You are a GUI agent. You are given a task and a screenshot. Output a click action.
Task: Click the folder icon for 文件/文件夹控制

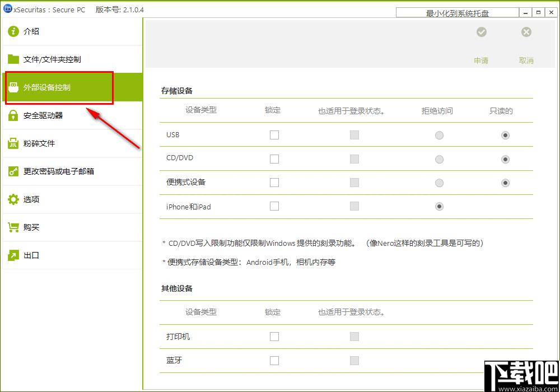[13, 59]
